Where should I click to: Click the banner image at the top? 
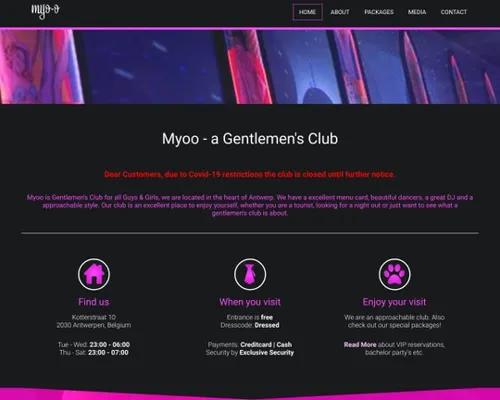(x=250, y=67)
